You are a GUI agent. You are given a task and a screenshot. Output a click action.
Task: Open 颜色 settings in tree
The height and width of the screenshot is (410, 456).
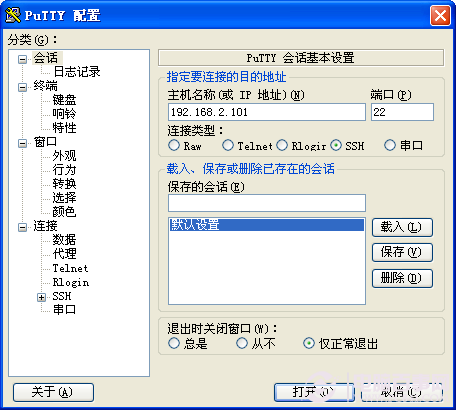(x=64, y=212)
